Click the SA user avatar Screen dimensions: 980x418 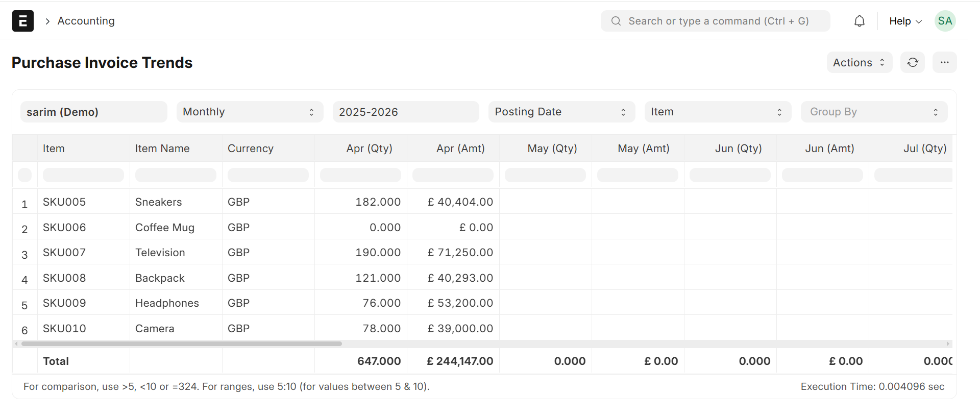coord(945,21)
